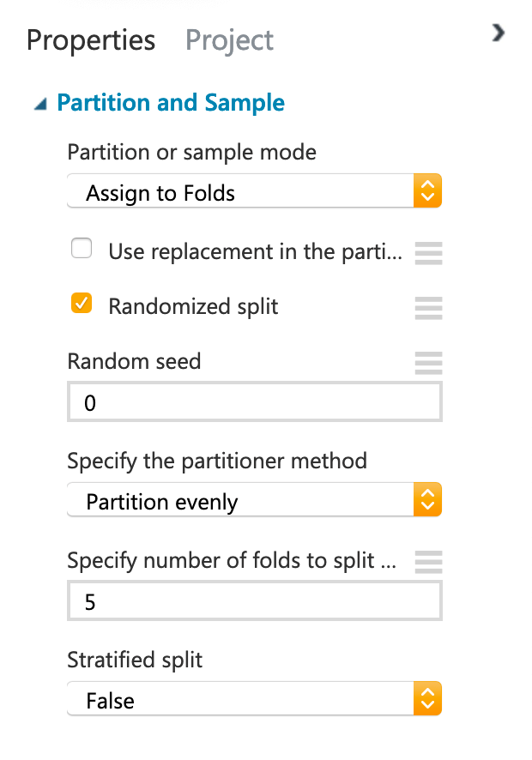This screenshot has width=532, height=760.
Task: Click the hamburger icon beside number of folds
Action: pyautogui.click(x=429, y=562)
